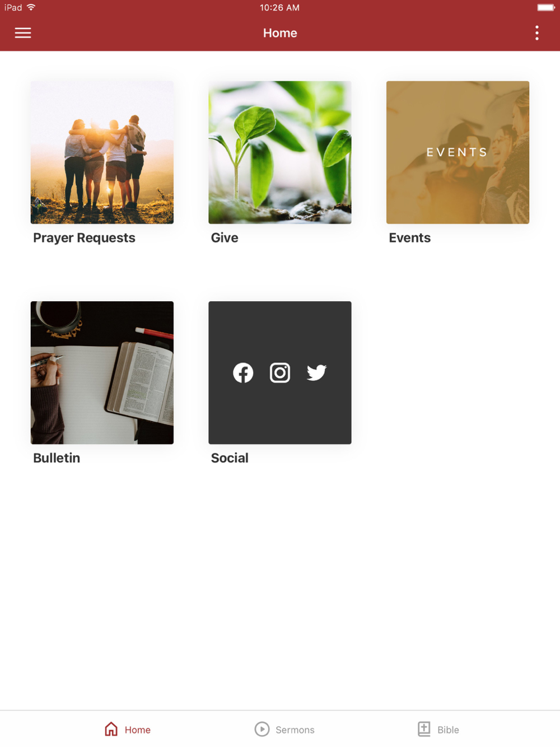Open the Events image tile
This screenshot has height=747, width=560.
point(458,152)
